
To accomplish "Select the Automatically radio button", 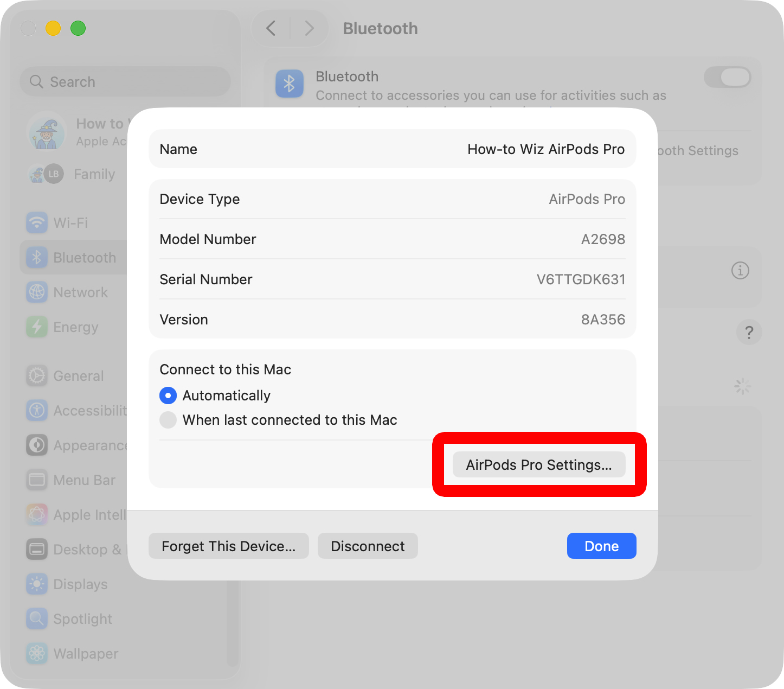I will pyautogui.click(x=168, y=395).
